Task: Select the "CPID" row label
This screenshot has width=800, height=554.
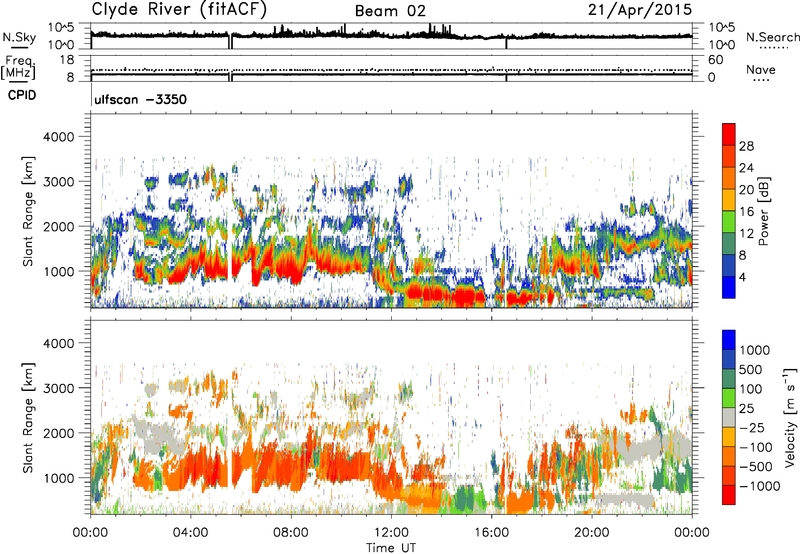Action: click(x=22, y=95)
